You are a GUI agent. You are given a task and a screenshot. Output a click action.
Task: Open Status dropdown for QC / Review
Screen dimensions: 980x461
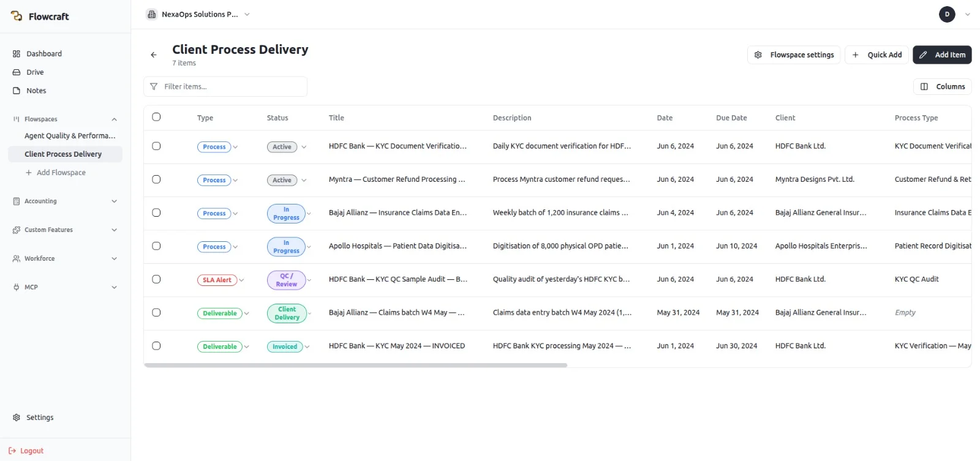pos(309,280)
